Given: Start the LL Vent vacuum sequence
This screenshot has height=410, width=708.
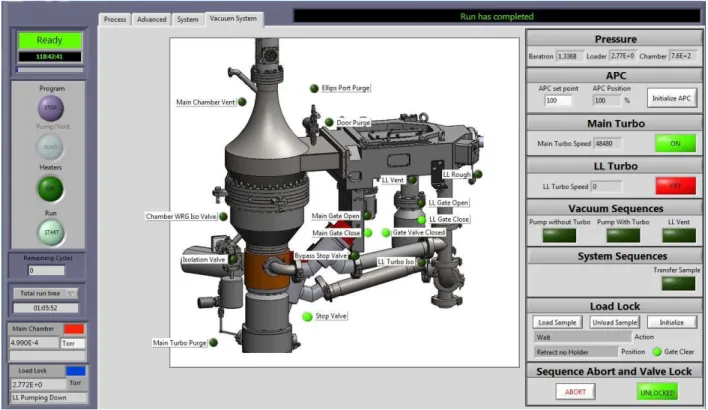Looking at the screenshot, I should click(x=679, y=235).
